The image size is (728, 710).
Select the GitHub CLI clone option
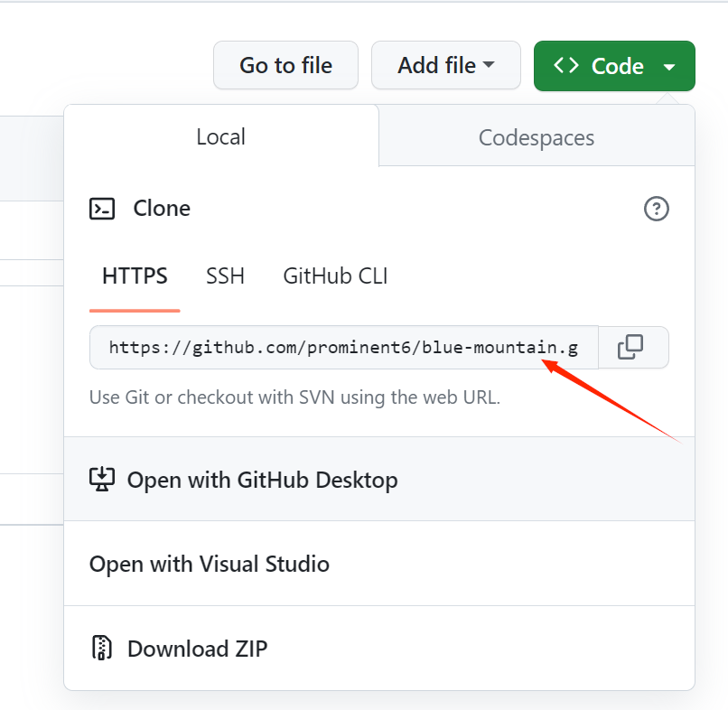(335, 276)
